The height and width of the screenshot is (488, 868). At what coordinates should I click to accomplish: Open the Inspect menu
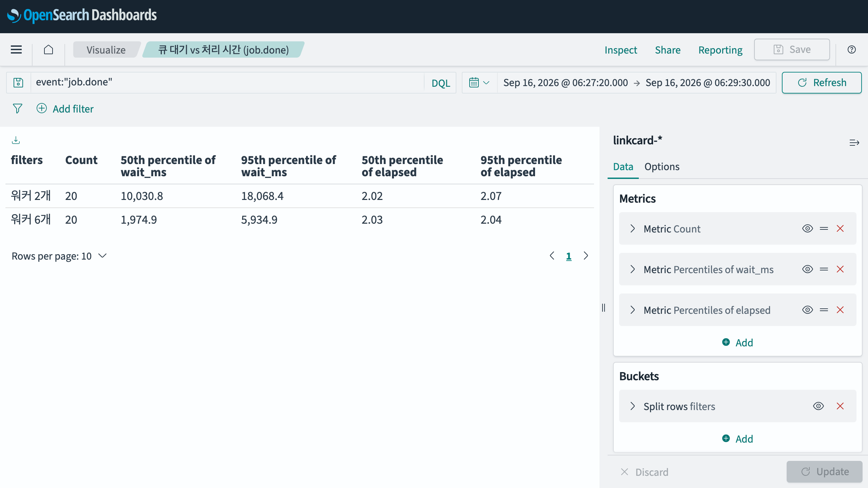tap(621, 50)
